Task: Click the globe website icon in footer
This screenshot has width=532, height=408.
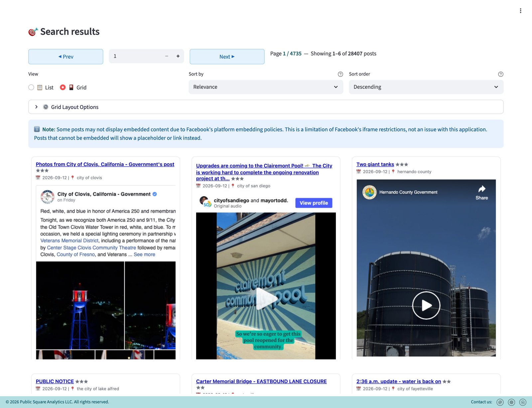Action: (511, 402)
